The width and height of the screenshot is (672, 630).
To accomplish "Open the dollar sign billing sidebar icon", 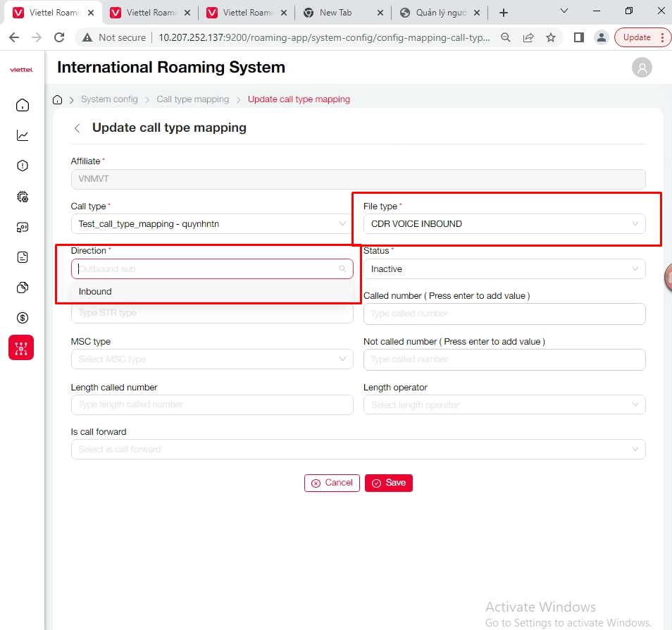I will point(23,318).
